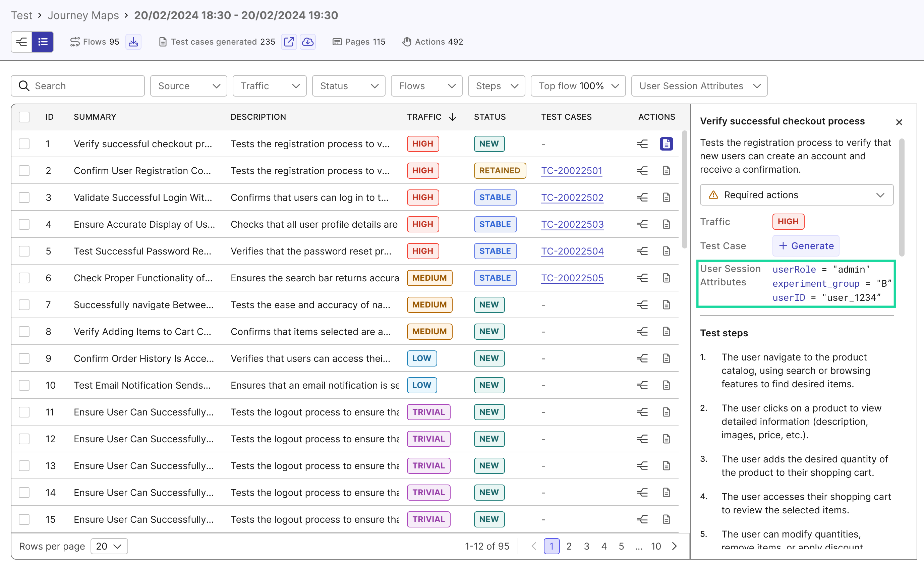Click the Generate test case button
The image size is (924, 565).
tap(806, 246)
